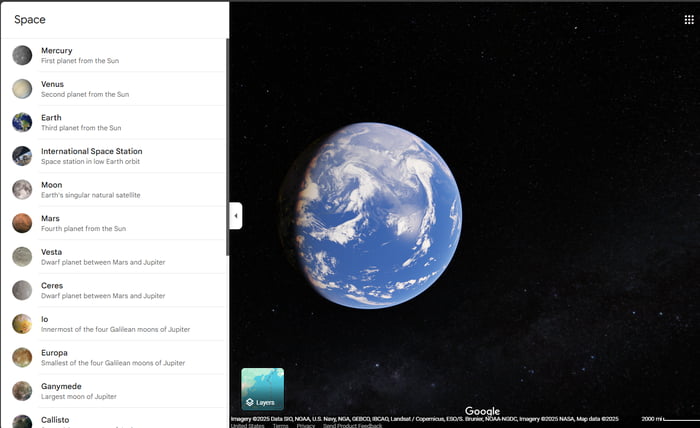This screenshot has width=700, height=428.
Task: Click the red Mars thumbnail
Action: (22, 223)
